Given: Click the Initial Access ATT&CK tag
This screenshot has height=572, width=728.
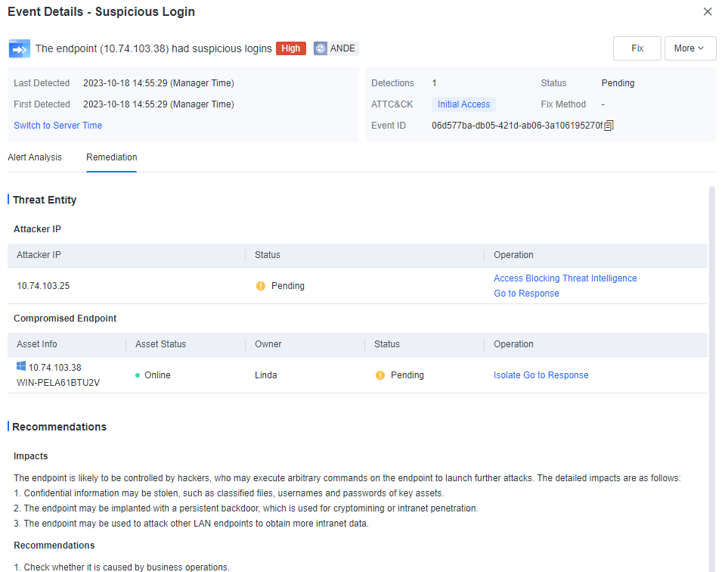Looking at the screenshot, I should [463, 104].
